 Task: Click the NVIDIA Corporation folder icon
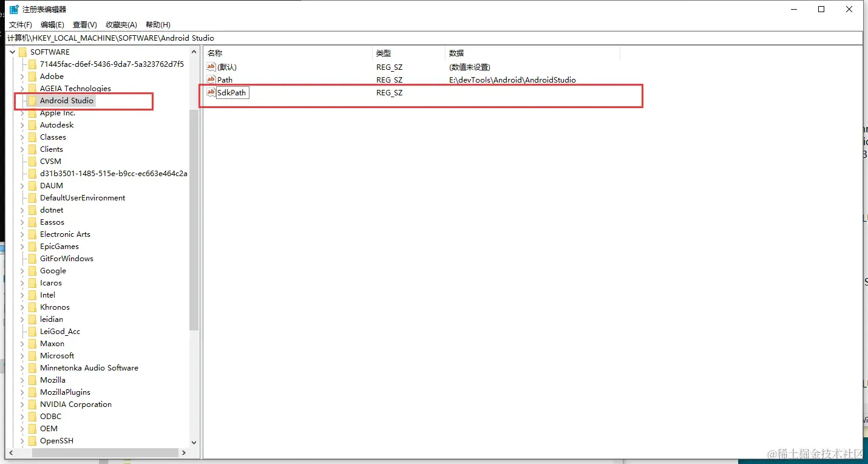pos(33,404)
